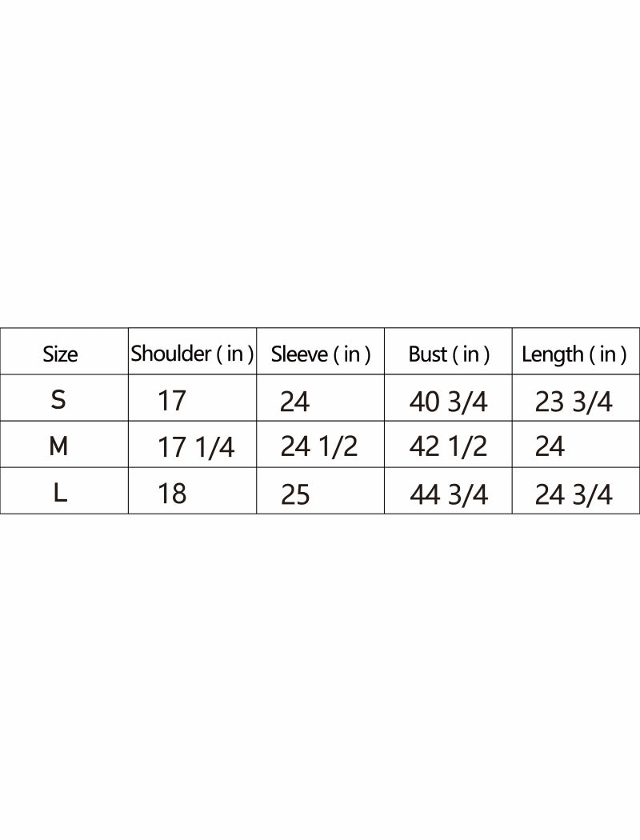Screen dimensions: 640x840
Task: Click shoulder value 18 for size L
Action: 172,494
